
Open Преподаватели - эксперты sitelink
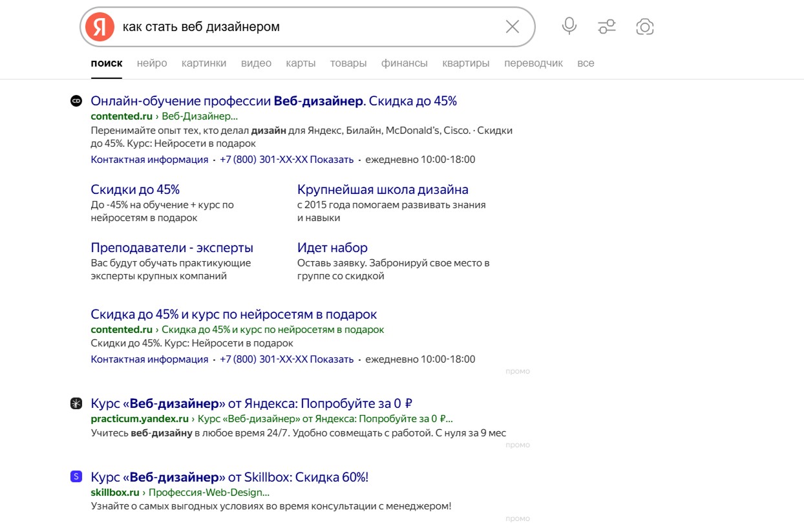[172, 248]
